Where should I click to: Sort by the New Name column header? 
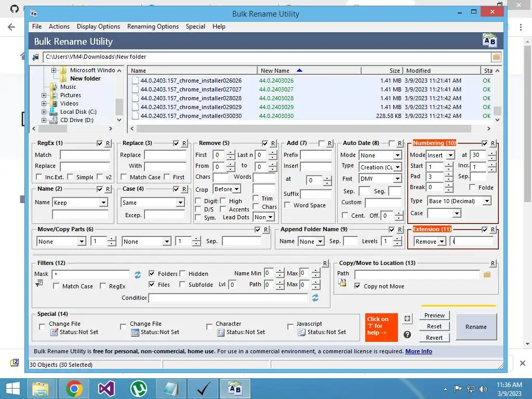pyautogui.click(x=309, y=71)
